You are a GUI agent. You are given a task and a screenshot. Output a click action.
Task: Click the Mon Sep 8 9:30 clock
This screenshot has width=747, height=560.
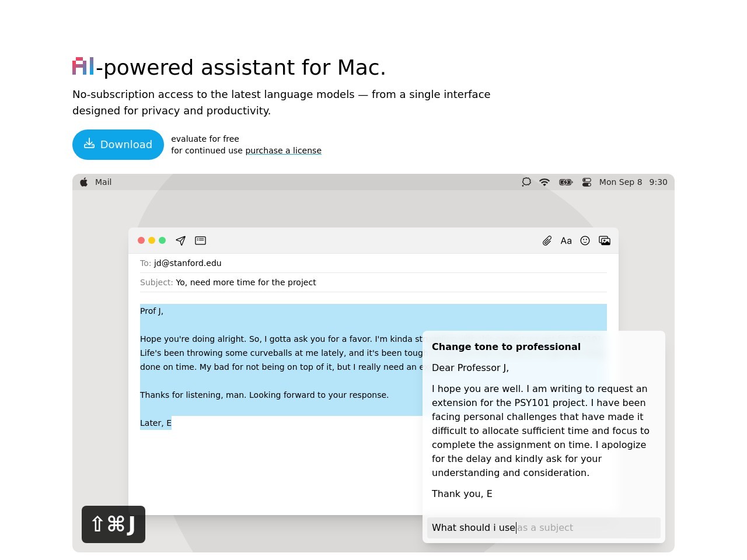pos(633,182)
